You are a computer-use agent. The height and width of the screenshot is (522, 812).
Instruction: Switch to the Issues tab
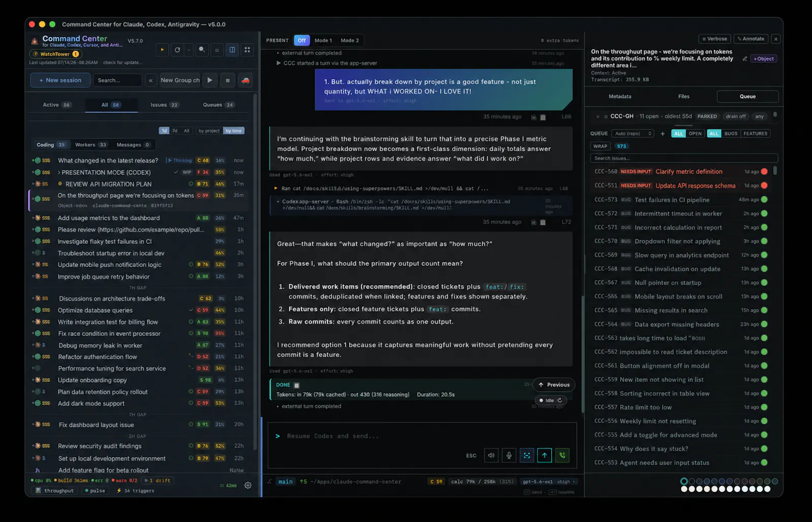point(164,105)
